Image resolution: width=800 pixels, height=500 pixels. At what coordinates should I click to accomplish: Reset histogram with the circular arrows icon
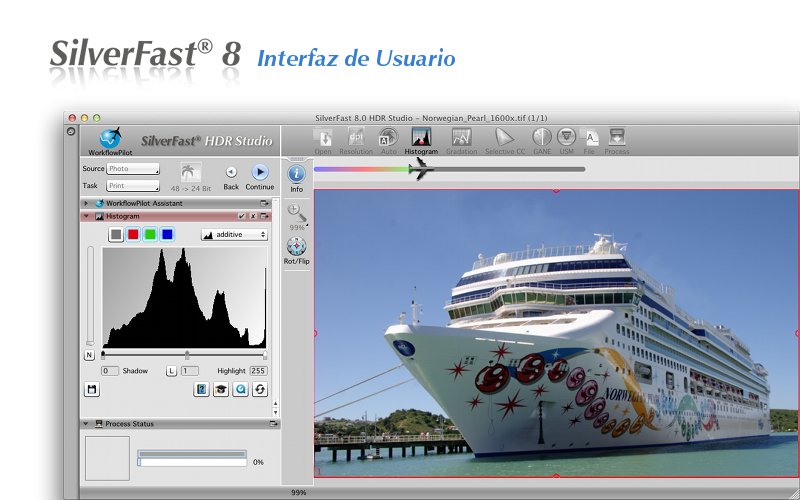(x=260, y=389)
